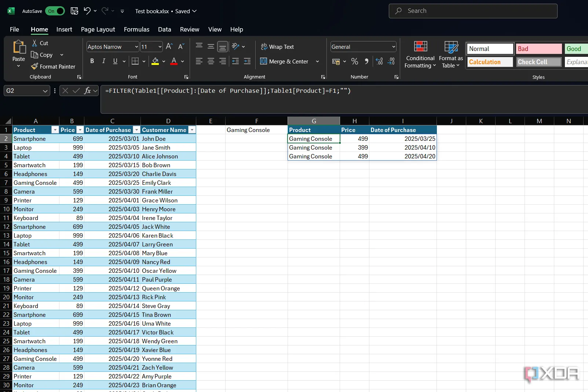Open the File menu
Screen dimensions: 588x392
(14, 29)
